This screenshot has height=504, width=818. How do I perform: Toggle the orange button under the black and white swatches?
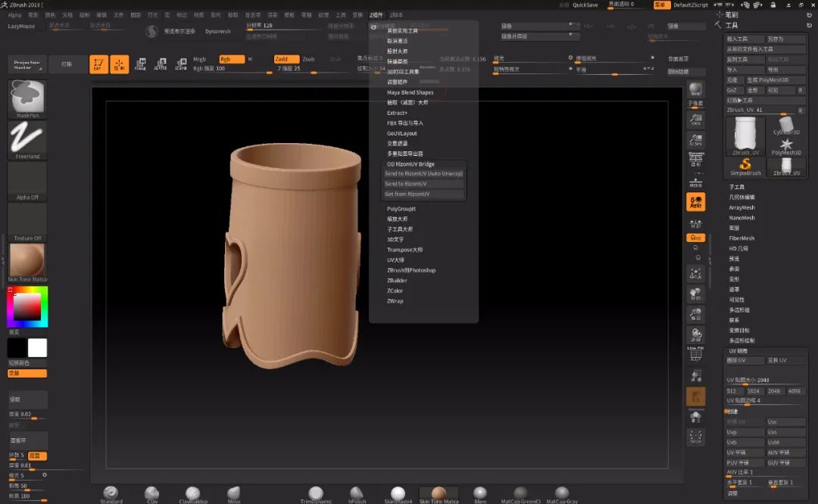point(27,373)
